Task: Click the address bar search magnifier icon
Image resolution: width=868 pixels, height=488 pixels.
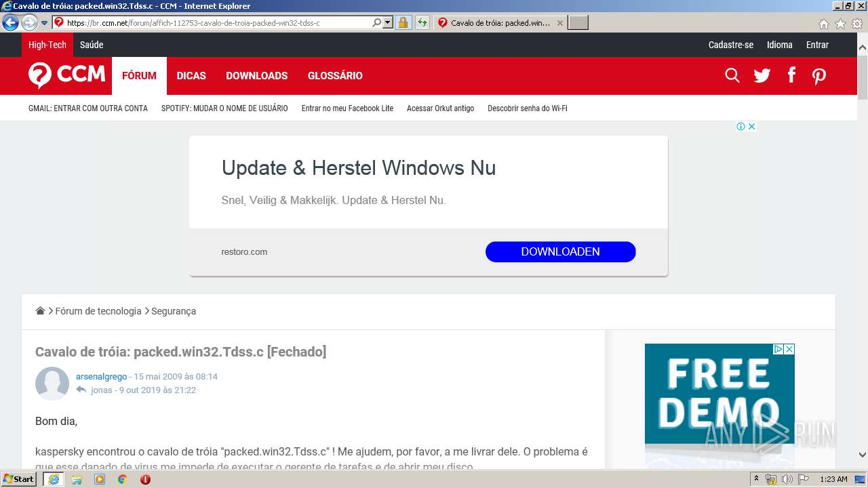Action: 377,23
